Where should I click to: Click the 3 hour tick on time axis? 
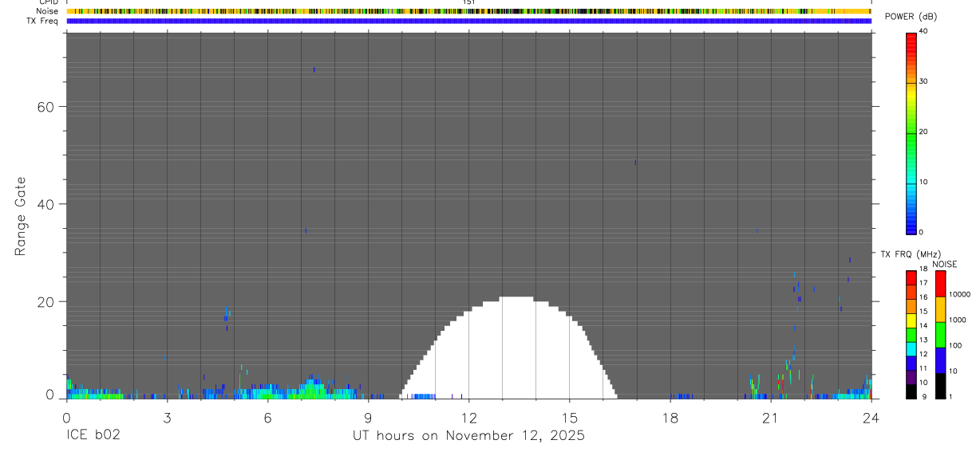pos(167,417)
